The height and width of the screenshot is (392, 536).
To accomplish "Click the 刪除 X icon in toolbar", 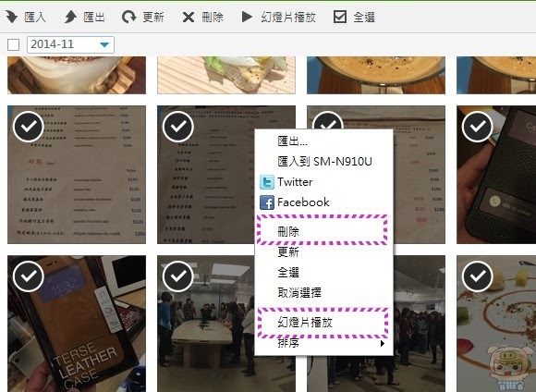I will [x=188, y=17].
